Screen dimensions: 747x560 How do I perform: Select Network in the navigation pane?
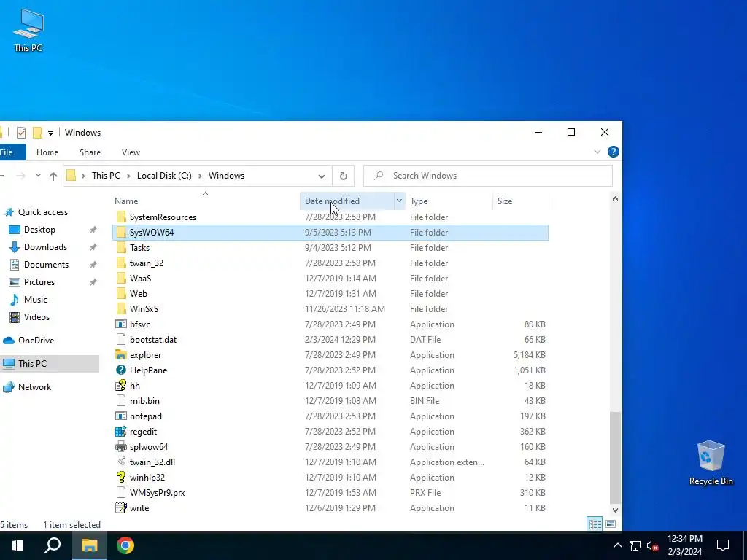coord(34,387)
